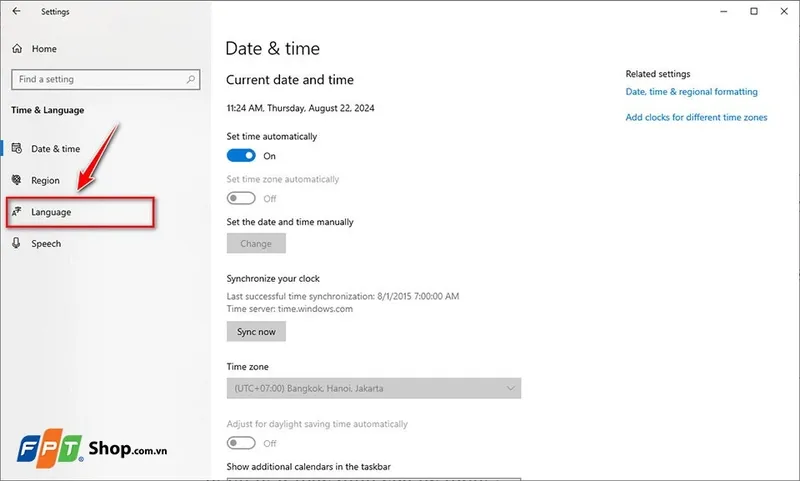This screenshot has height=481, width=800.
Task: Toggle Set time zone automatically switch
Action: tap(241, 199)
